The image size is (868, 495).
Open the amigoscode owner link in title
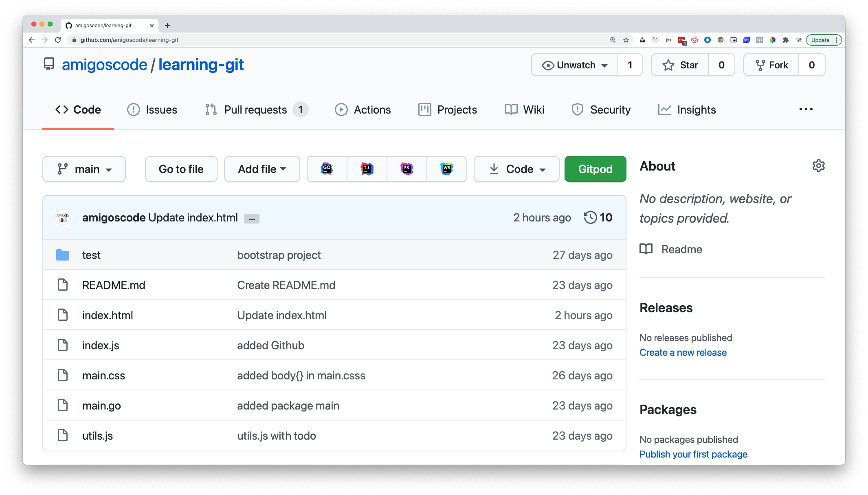[104, 64]
